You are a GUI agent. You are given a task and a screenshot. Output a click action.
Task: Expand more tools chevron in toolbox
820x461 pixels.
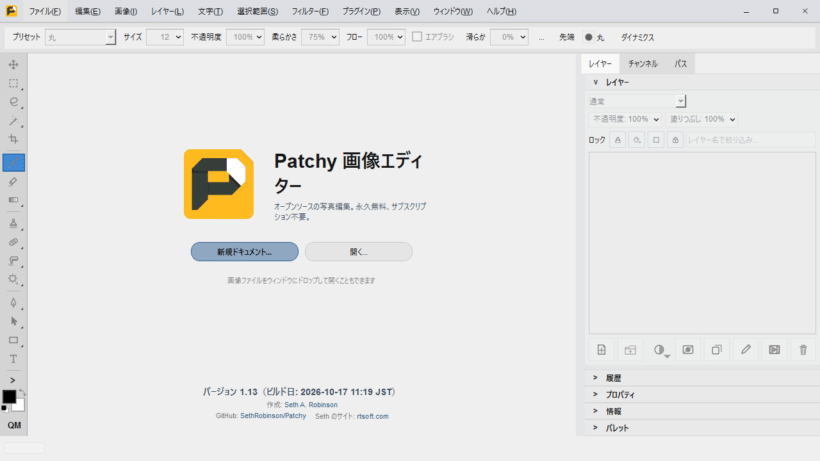[x=13, y=380]
